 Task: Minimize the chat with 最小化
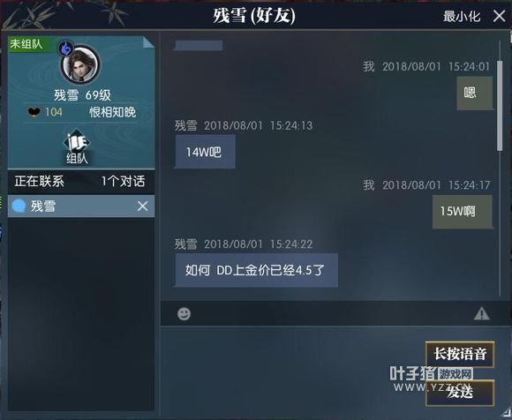pos(462,16)
